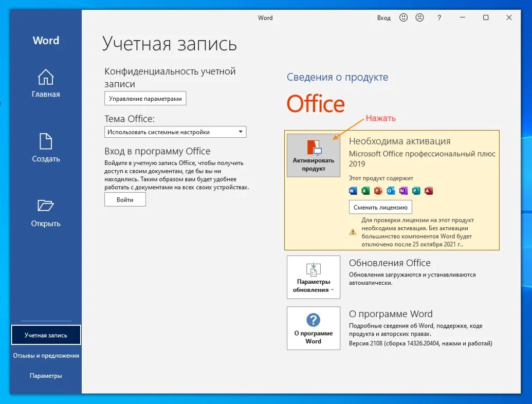The height and width of the screenshot is (404, 532).
Task: Open help with the question mark icon
Action: [x=439, y=17]
